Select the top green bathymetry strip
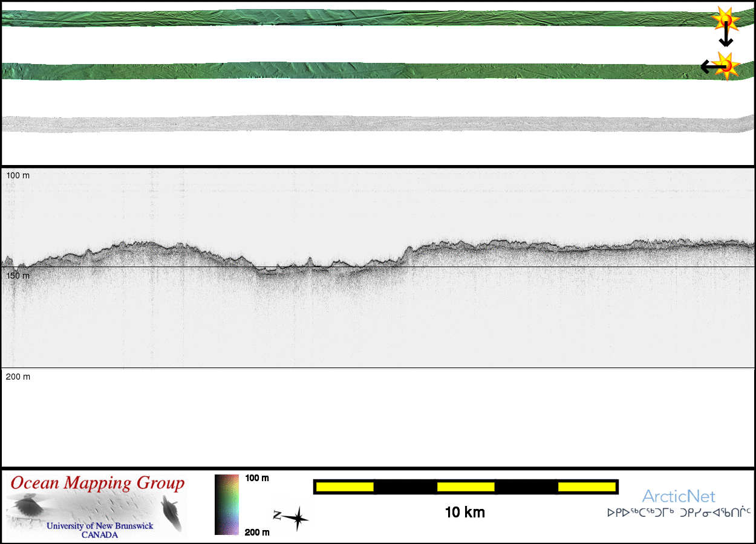Image resolution: width=756 pixels, height=544 pixels. tap(363, 18)
